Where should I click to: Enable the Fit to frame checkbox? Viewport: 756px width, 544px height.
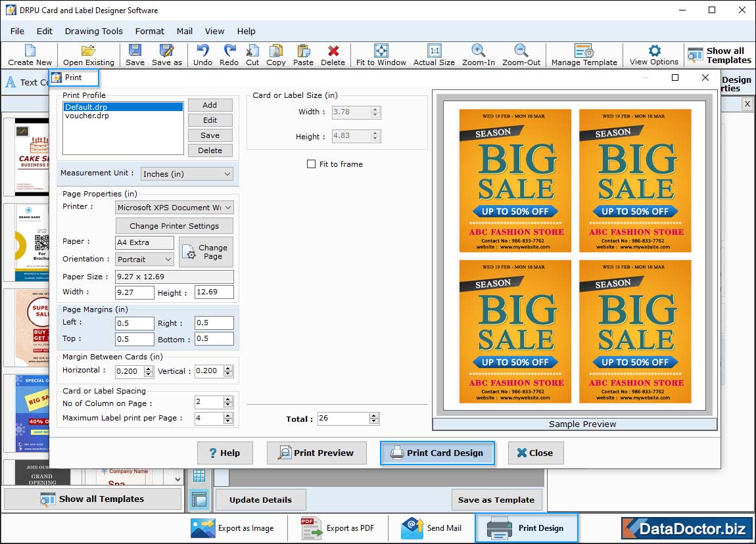[x=311, y=164]
